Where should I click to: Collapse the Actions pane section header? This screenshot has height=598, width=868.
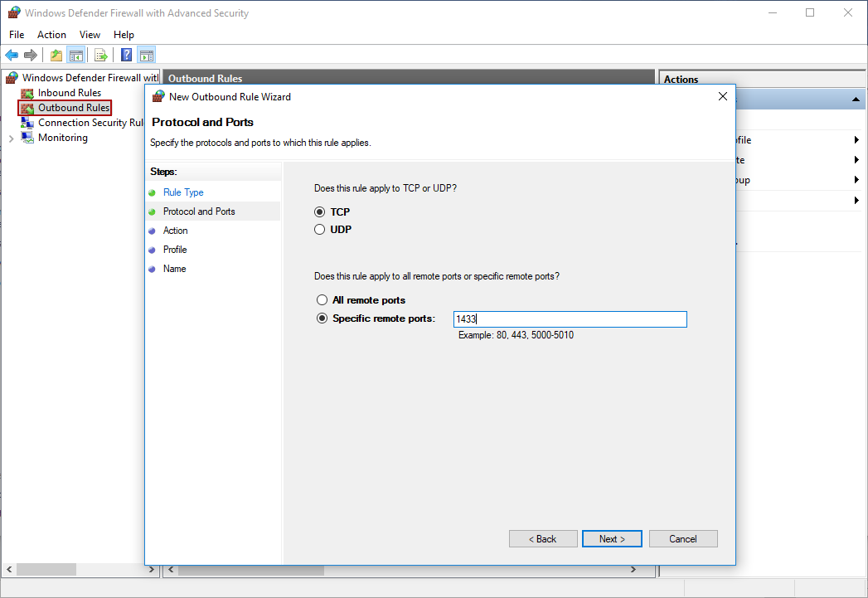(x=856, y=100)
